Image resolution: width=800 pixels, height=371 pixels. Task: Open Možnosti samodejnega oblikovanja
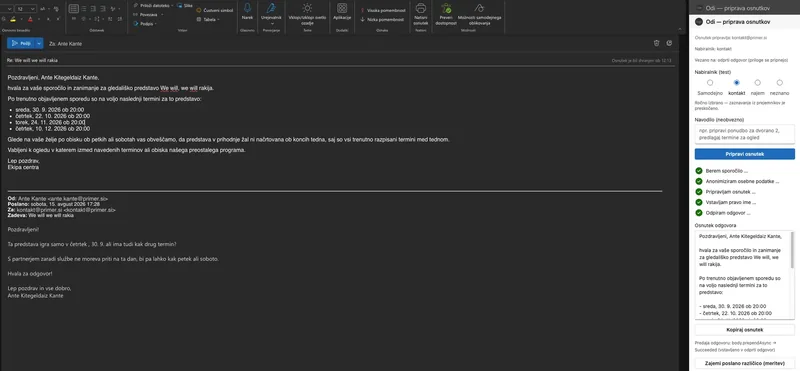(480, 13)
